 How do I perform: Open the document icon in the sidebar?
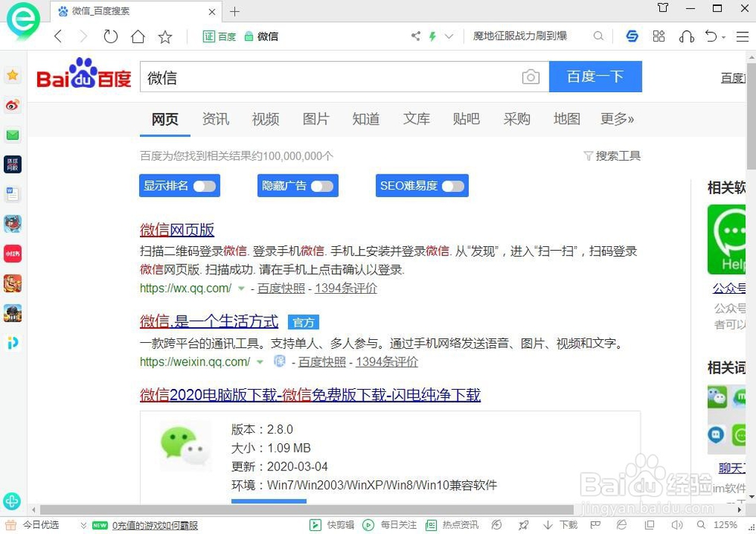click(13, 194)
